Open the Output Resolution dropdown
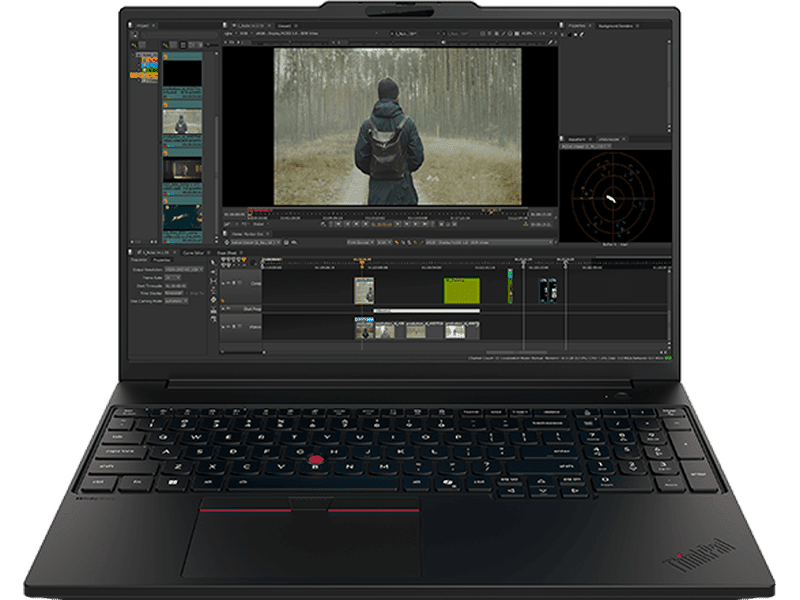This screenshot has height=600, width=800. tap(184, 269)
